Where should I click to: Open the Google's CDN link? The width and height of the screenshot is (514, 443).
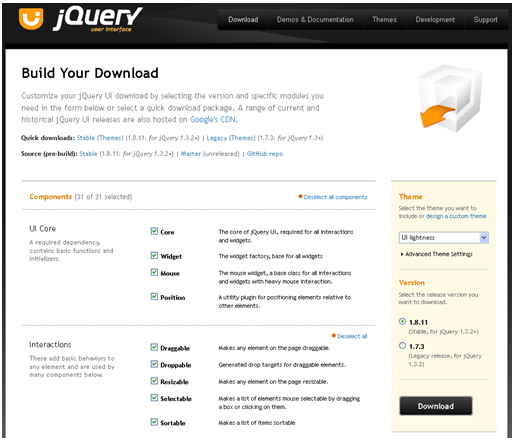coord(213,119)
